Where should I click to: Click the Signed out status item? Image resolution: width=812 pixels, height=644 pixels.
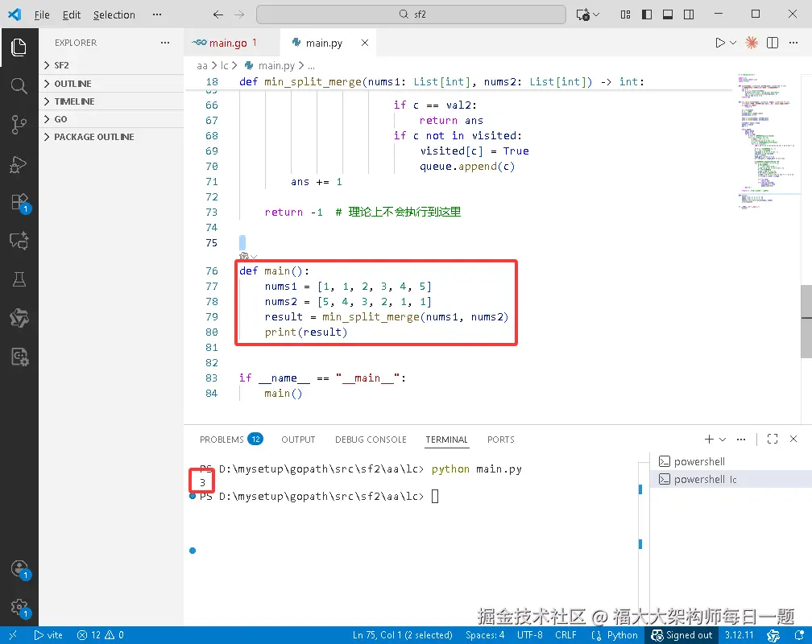(x=681, y=635)
